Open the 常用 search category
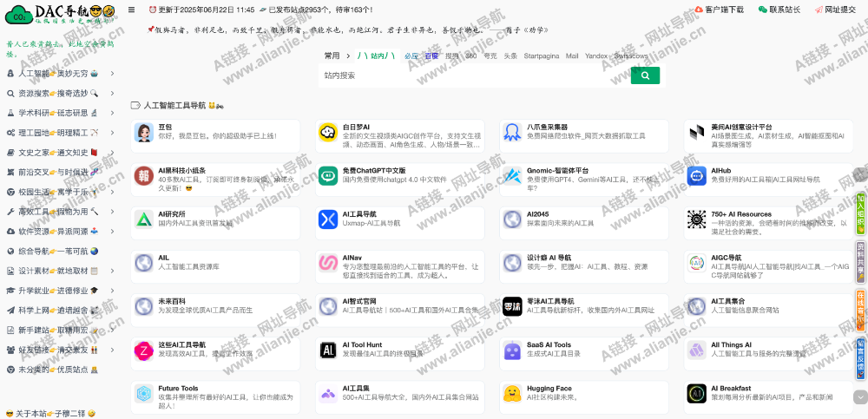This screenshot has height=419, width=868. click(332, 56)
